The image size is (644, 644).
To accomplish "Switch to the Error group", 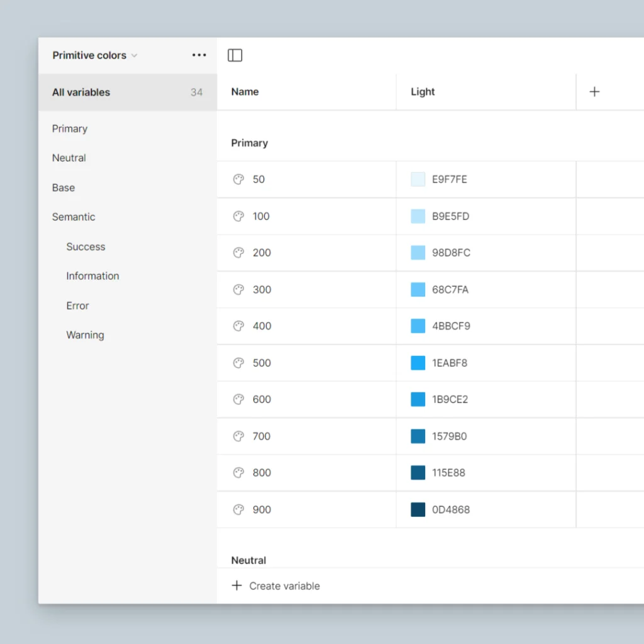I will coord(77,306).
